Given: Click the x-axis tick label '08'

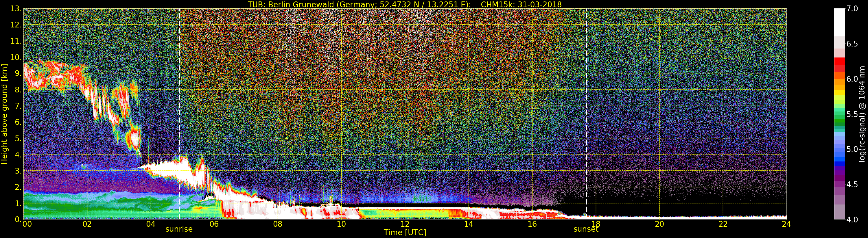Looking at the screenshot, I should pyautogui.click(x=278, y=224).
